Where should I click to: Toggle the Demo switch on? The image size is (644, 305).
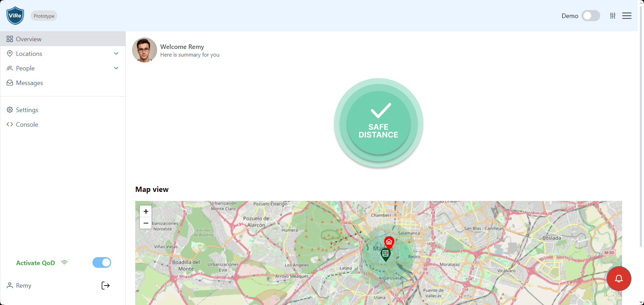[590, 16]
